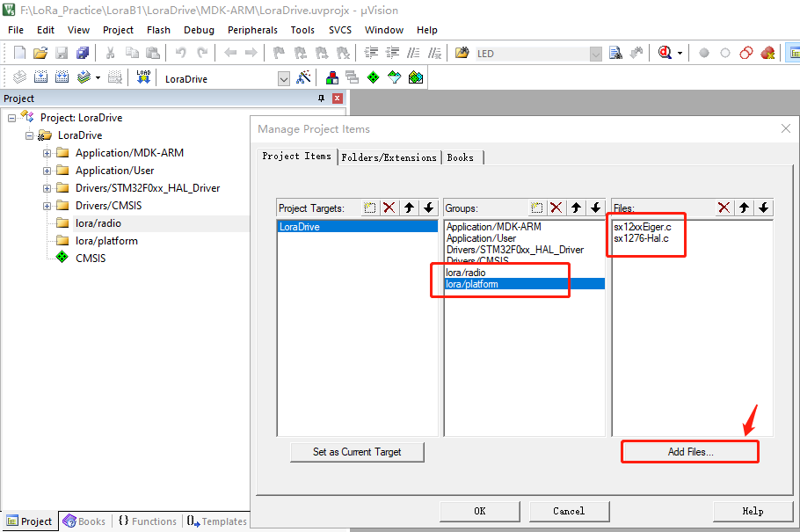The width and height of the screenshot is (800, 532).
Task: Switch to the Folders/Extensions tab
Action: (x=389, y=157)
